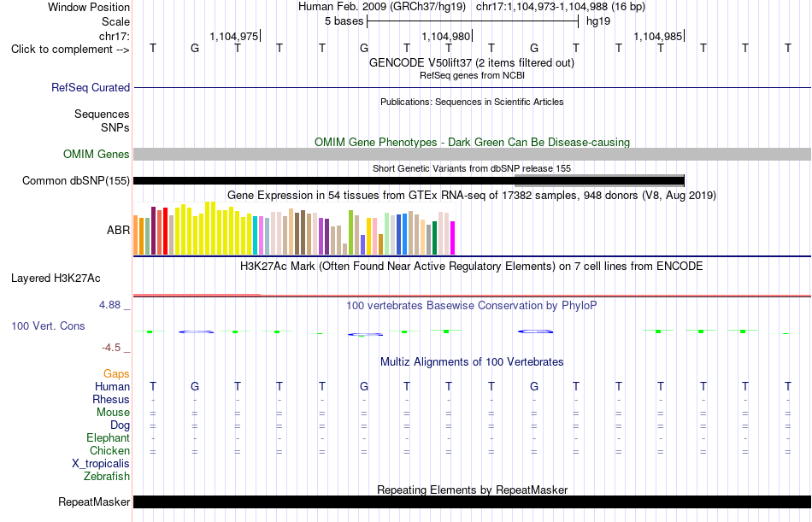Open the 100 Vert. Cons track label
The height and width of the screenshot is (522, 812).
click(x=48, y=326)
